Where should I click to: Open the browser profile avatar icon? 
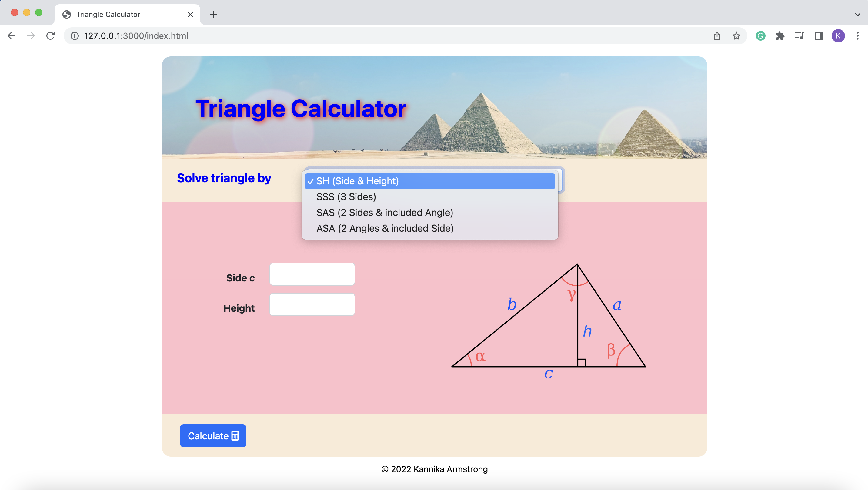point(839,35)
